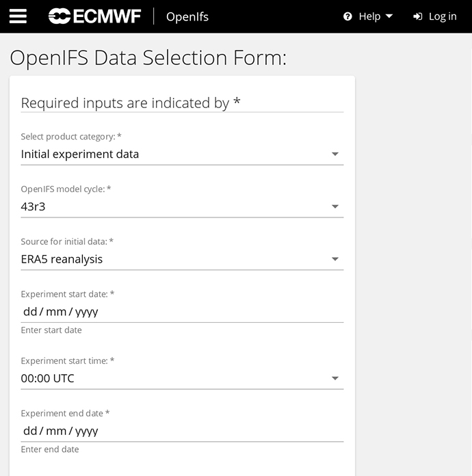Image resolution: width=472 pixels, height=476 pixels.
Task: Click the Experiment end date field
Action: [x=182, y=431]
